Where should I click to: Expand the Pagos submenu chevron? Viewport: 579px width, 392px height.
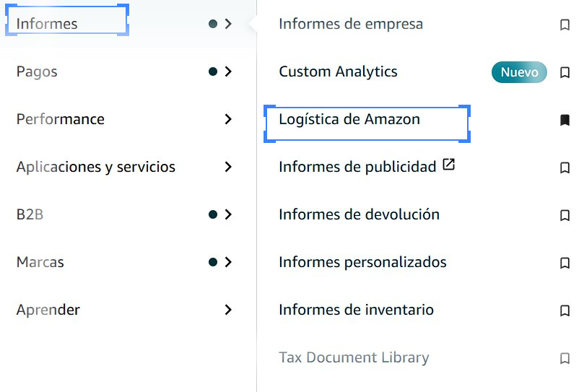pos(228,71)
